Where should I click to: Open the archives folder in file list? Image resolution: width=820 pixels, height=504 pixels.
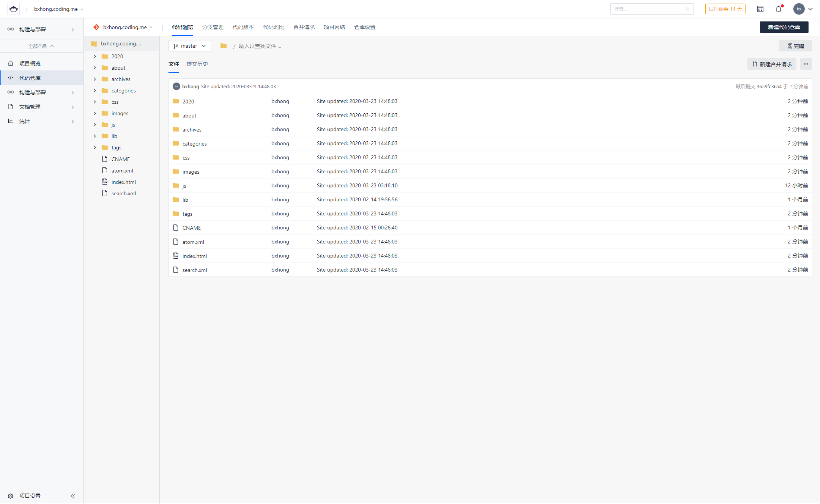click(x=192, y=129)
